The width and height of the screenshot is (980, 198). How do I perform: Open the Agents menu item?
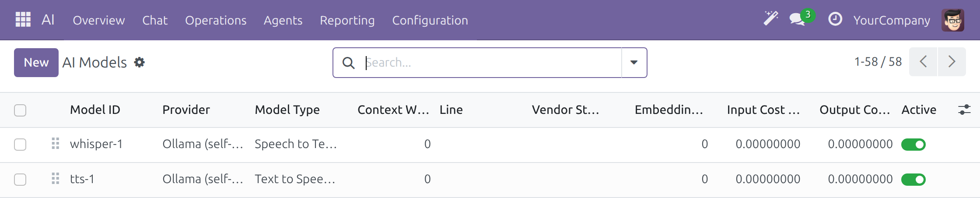coord(283,20)
